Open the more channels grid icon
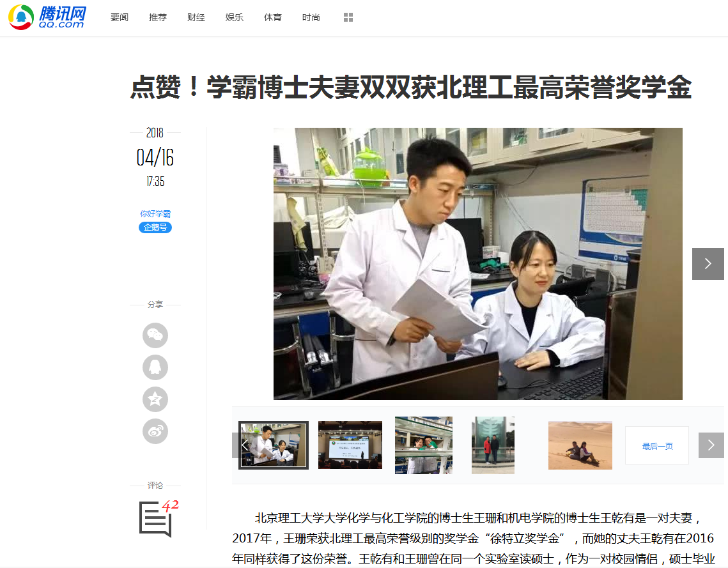 348,17
